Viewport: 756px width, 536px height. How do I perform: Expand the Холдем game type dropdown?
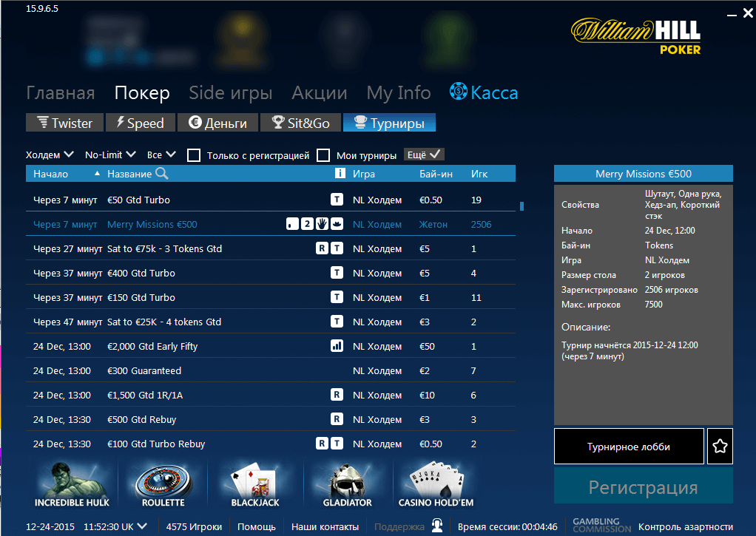point(50,155)
